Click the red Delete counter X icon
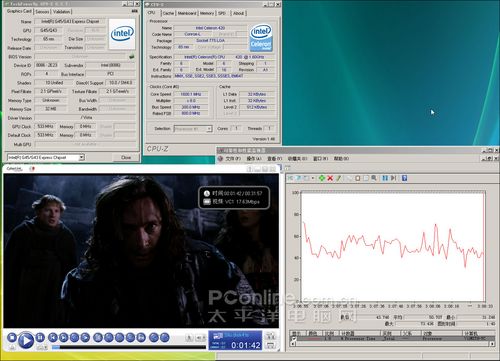The image size is (500, 361). [330, 178]
